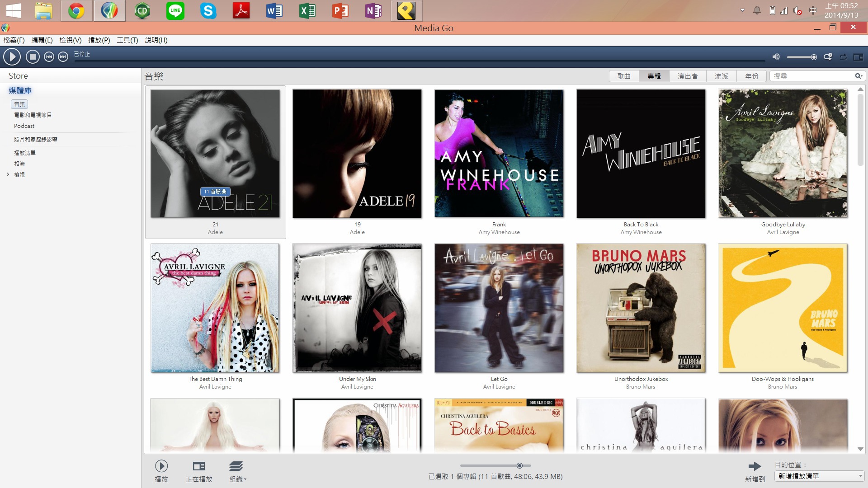Select the 專輯 view tab
Screen dimensions: 868x488
[x=654, y=76]
